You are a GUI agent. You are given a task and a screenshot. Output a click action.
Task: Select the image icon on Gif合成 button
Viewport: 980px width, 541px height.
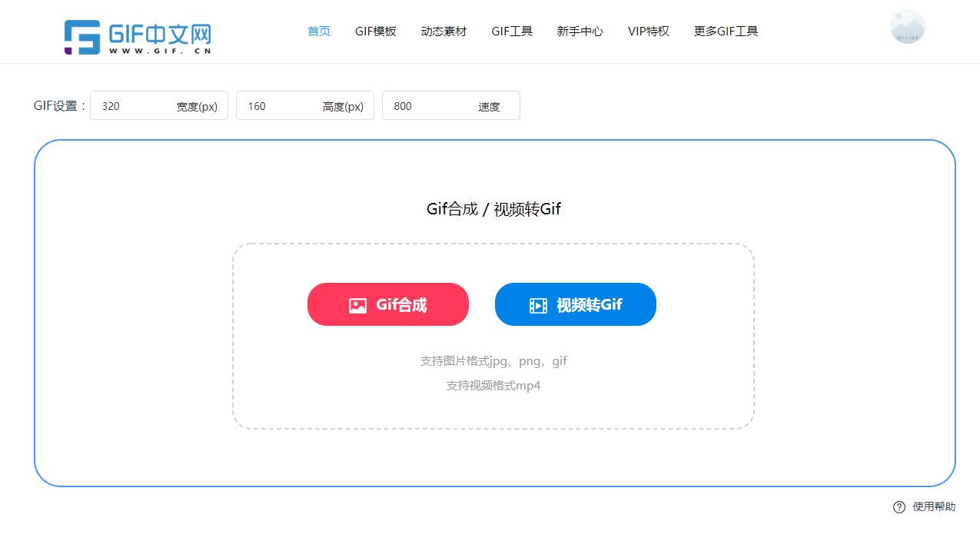(x=357, y=304)
